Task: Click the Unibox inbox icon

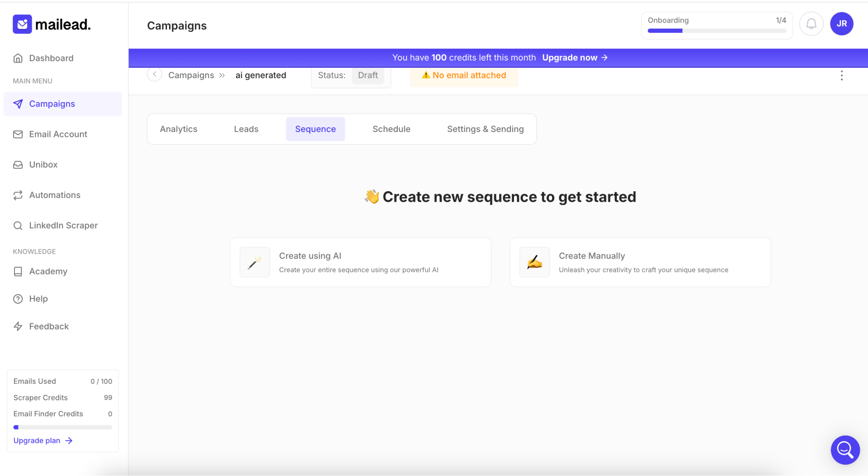Action: tap(18, 165)
